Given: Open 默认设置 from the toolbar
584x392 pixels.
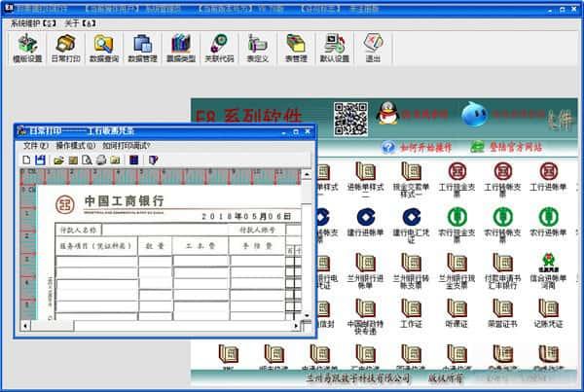Looking at the screenshot, I should 335,48.
